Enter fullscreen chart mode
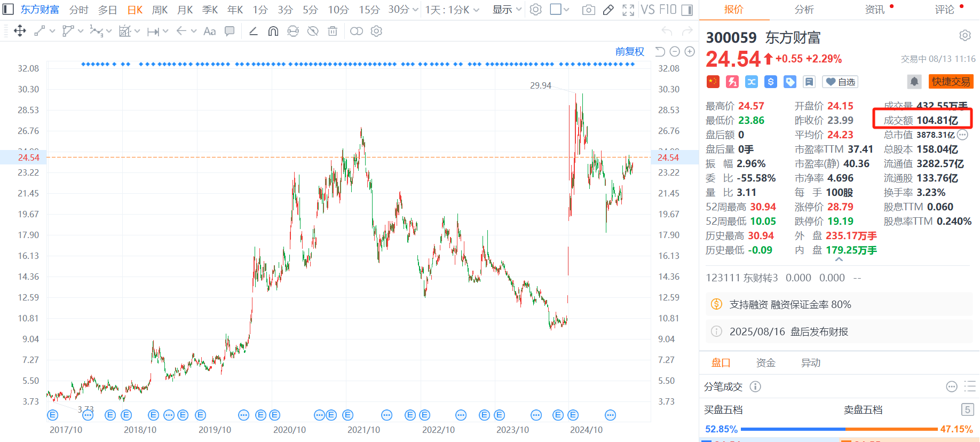The image size is (980, 442). tap(629, 10)
